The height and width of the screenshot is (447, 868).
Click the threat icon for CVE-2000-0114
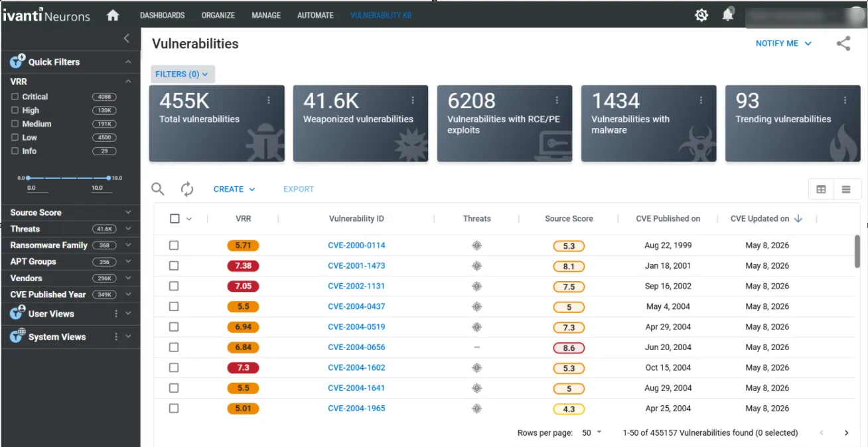point(476,245)
